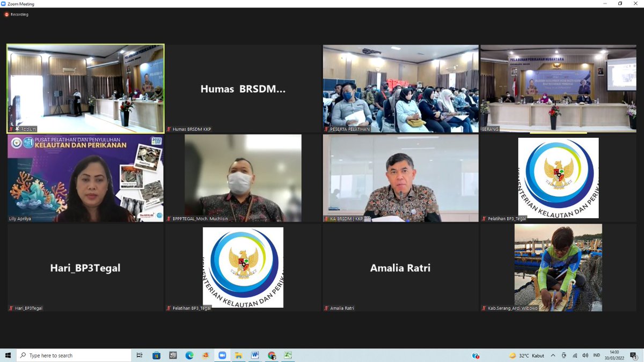Switch to Excel in taskbar
644x362 pixels.
[288, 356]
